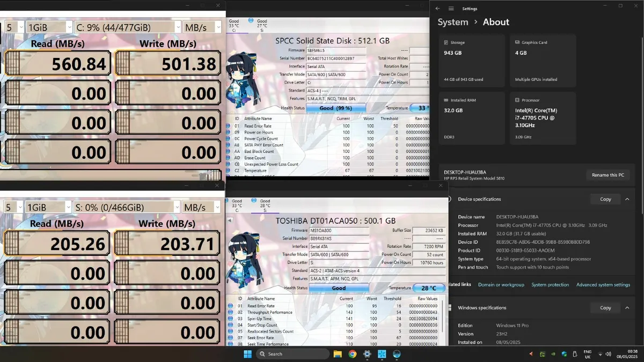
Task: Click the ENG UK language indicator
Action: click(x=587, y=354)
